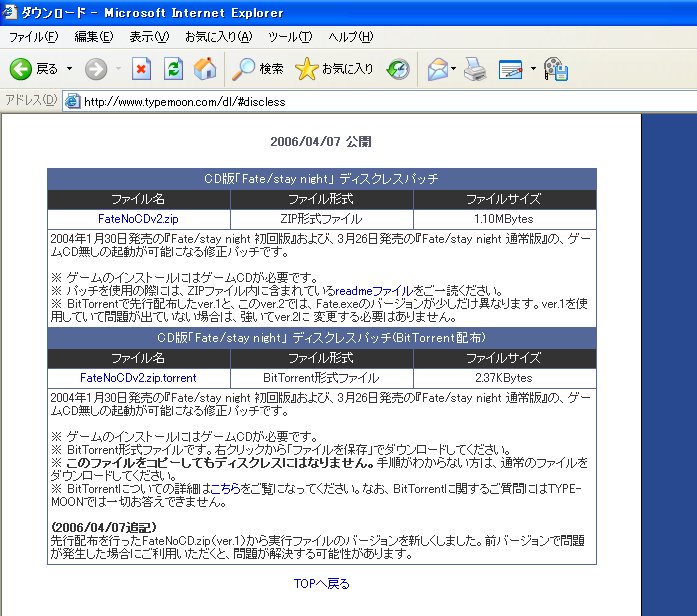Screen dimensions: 697x616
Task: Click the (2006/04/07追記) bold text
Action: 104,528
